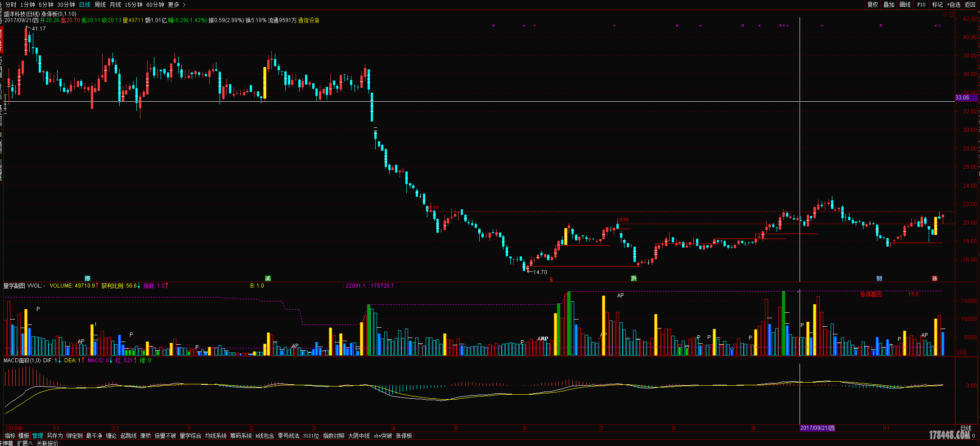The image size is (980, 446).
Task: Click the 返回 back button
Action: [970, 5]
